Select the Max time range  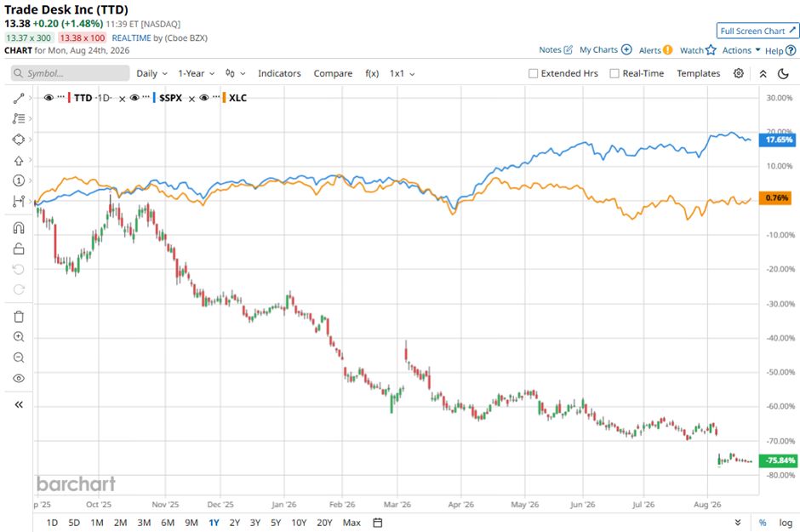point(351,523)
